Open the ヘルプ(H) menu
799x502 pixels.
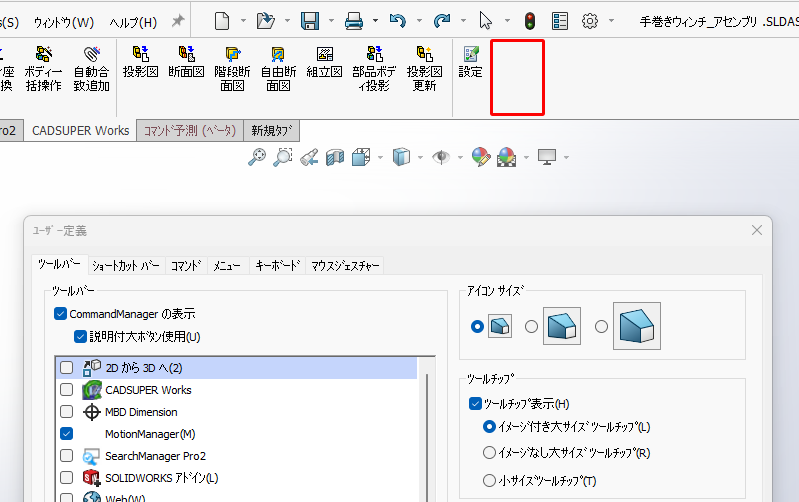(134, 22)
